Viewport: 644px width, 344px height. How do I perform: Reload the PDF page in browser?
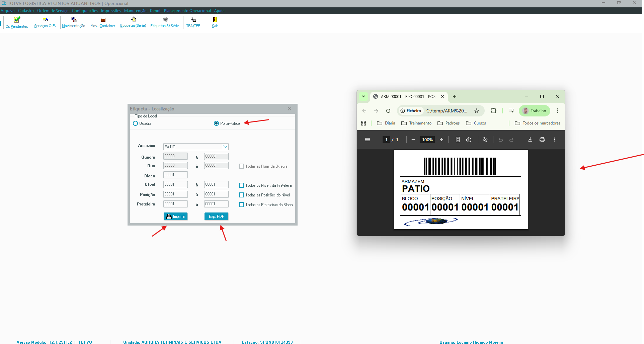pos(388,111)
